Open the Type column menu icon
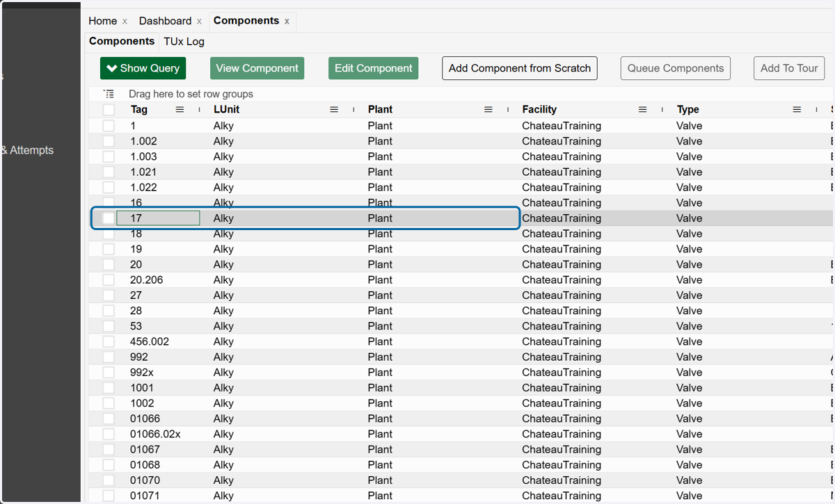Viewport: 835px width, 504px height. pos(797,110)
